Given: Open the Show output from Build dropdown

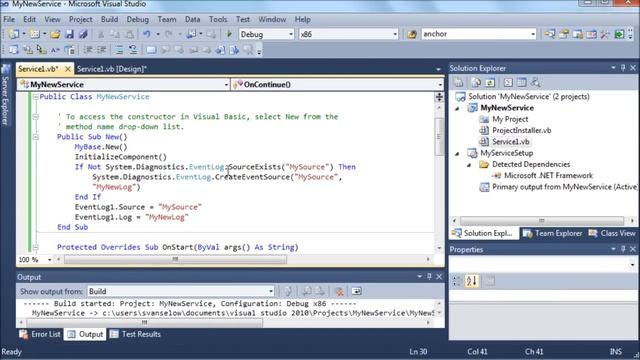Looking at the screenshot, I should coord(271,291).
